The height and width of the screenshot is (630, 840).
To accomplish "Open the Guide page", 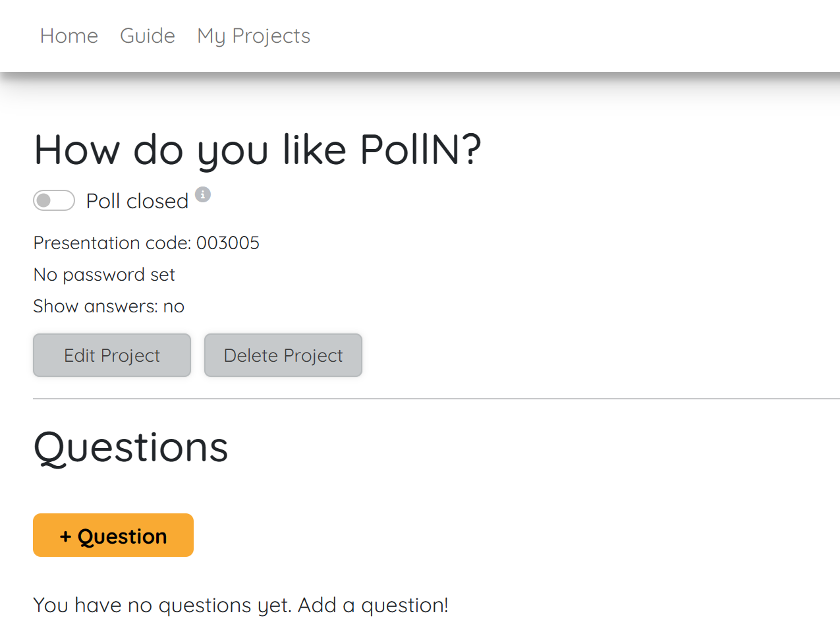I will coord(147,36).
